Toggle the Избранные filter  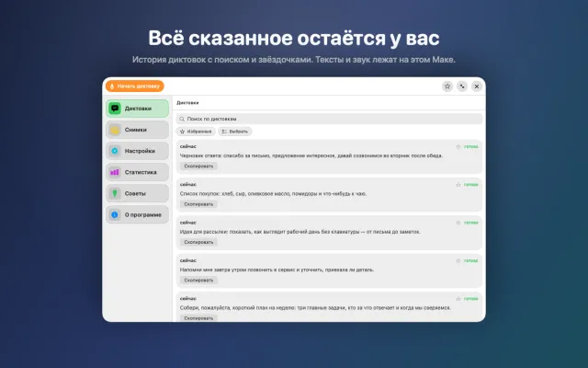[x=196, y=132]
